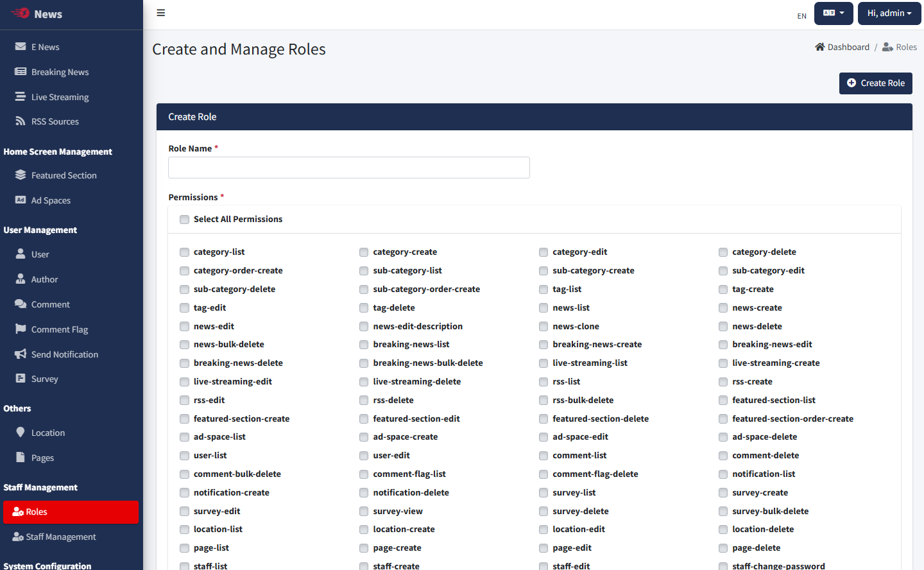Open the Staff Management sidebar link
This screenshot has width=924, height=570.
coord(71,537)
